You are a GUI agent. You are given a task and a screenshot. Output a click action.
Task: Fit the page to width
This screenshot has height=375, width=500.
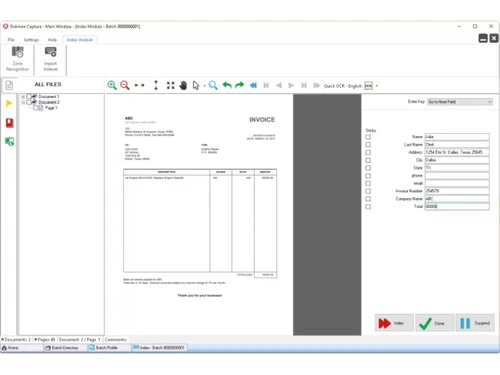(139, 85)
